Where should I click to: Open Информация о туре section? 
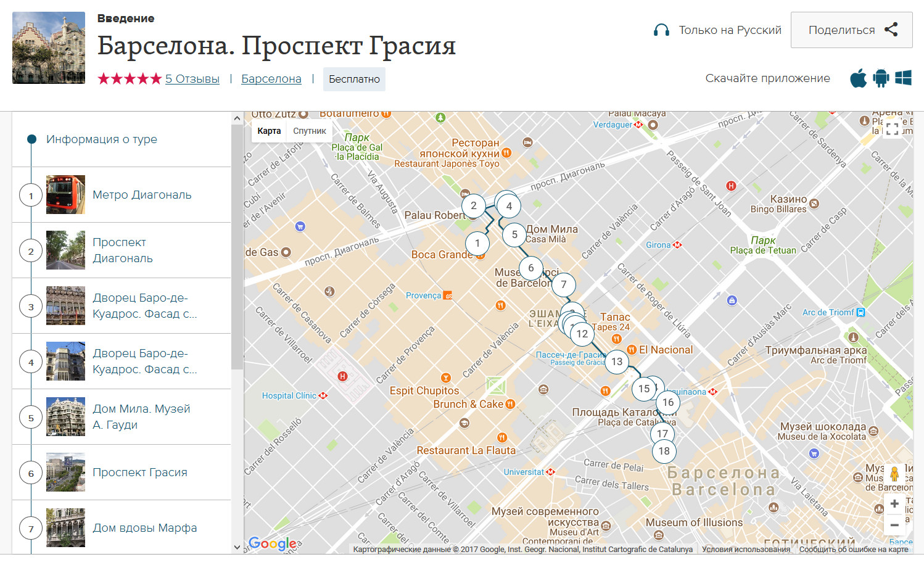[x=102, y=139]
